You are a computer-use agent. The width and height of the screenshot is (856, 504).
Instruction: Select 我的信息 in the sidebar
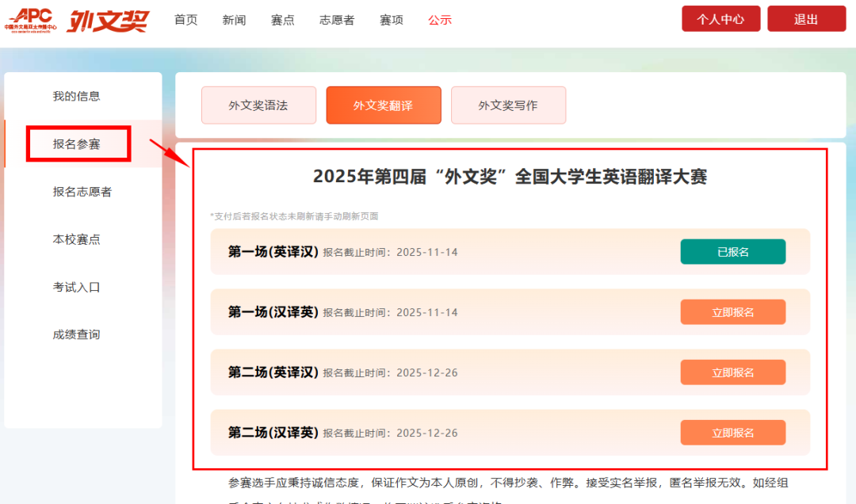(76, 96)
